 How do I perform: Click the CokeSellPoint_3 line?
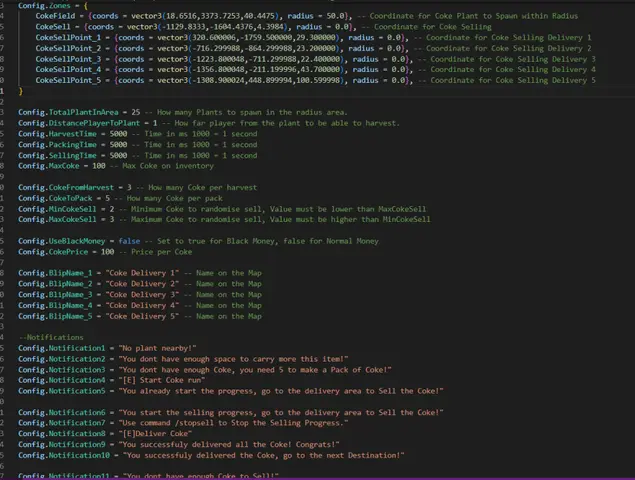pyautogui.click(x=315, y=59)
